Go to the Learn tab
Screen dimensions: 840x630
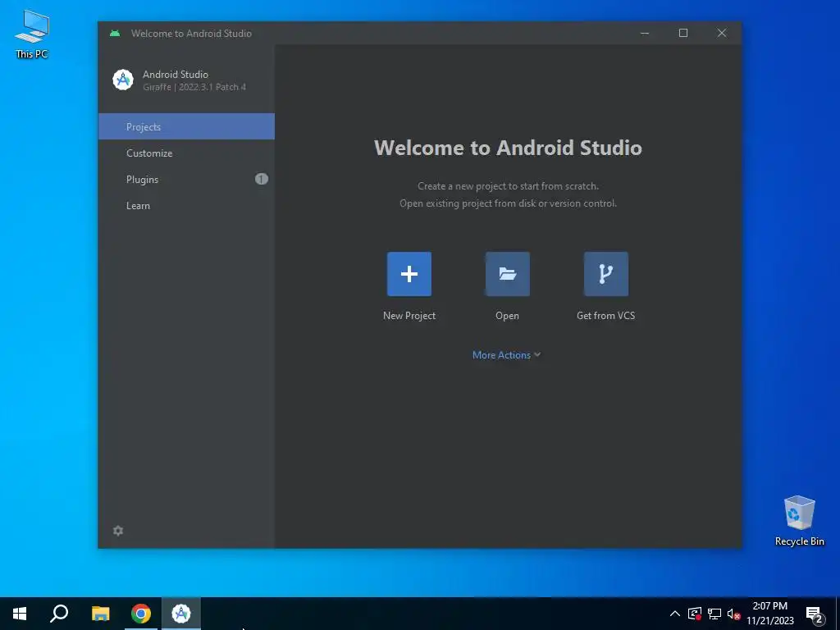point(186,205)
